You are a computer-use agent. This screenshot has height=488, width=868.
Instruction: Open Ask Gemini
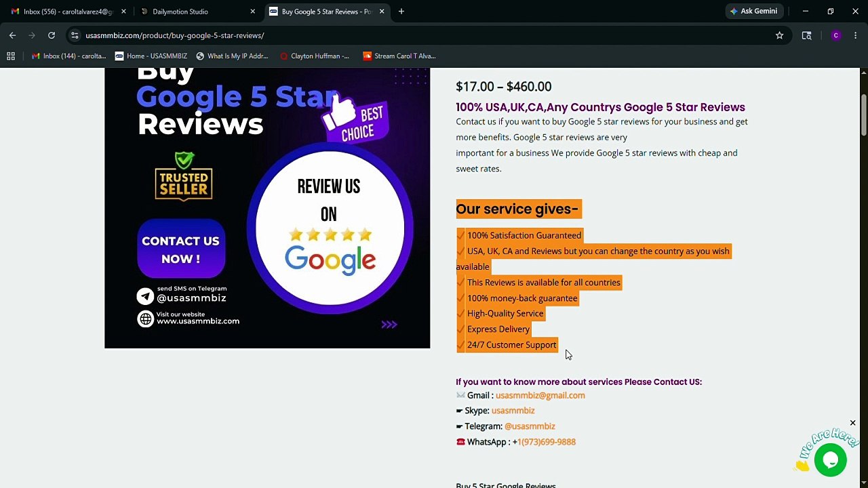click(x=754, y=12)
